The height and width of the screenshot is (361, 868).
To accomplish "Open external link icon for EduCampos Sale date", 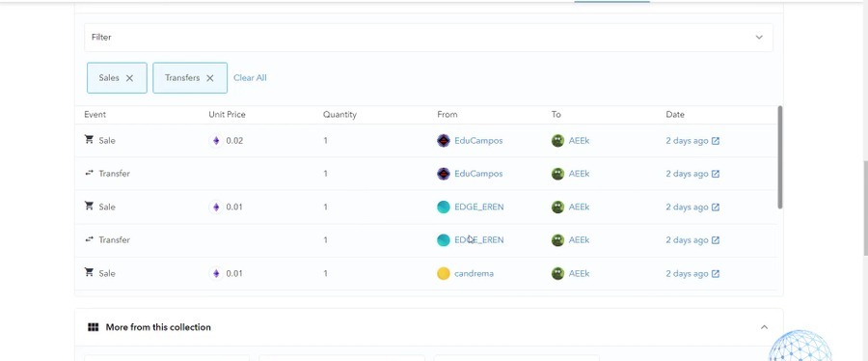I will 716,141.
